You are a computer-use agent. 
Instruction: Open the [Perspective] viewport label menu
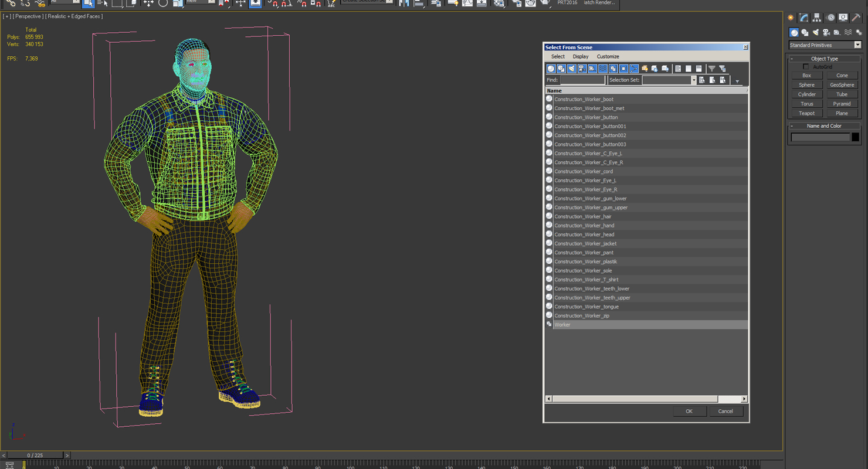point(27,16)
